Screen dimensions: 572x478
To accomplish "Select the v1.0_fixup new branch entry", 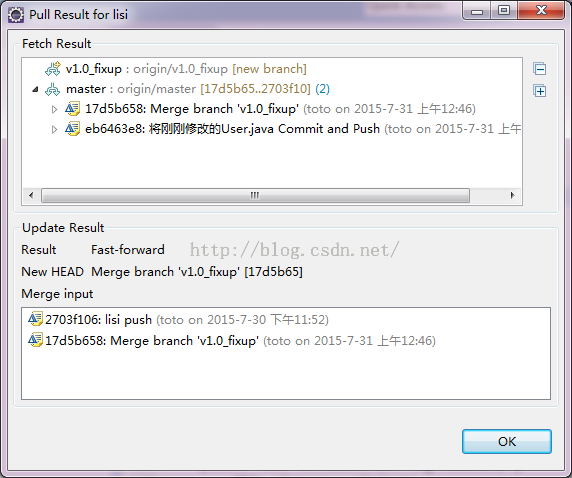I will [x=175, y=69].
